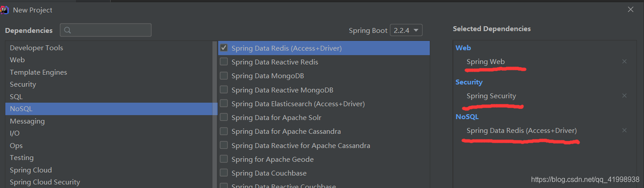Check Spring Data MongoDB

[224, 76]
